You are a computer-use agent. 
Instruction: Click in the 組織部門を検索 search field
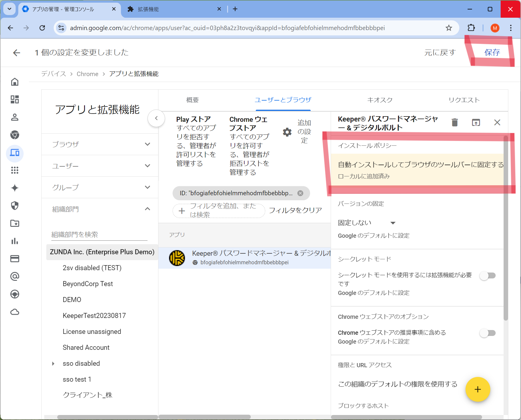(x=99, y=234)
